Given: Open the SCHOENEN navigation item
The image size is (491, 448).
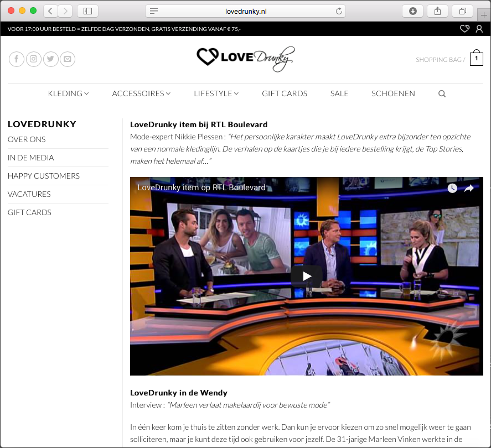Looking at the screenshot, I should [x=393, y=93].
